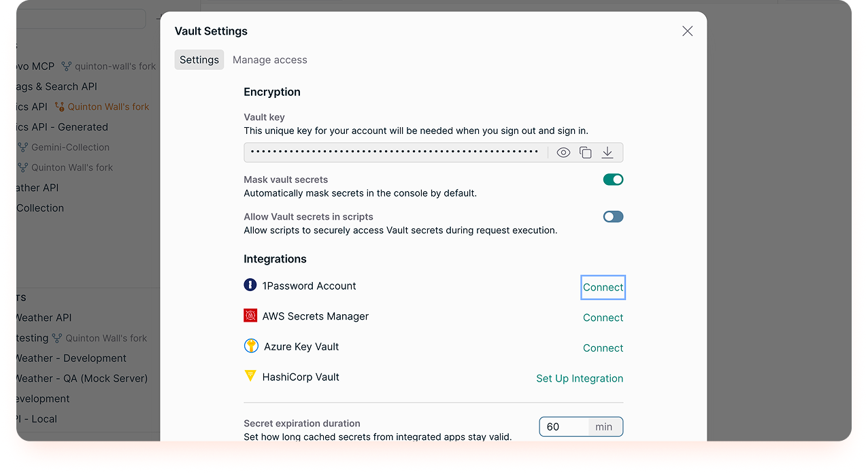Connect the 1Password Account integration
868x474 pixels.
tap(603, 287)
